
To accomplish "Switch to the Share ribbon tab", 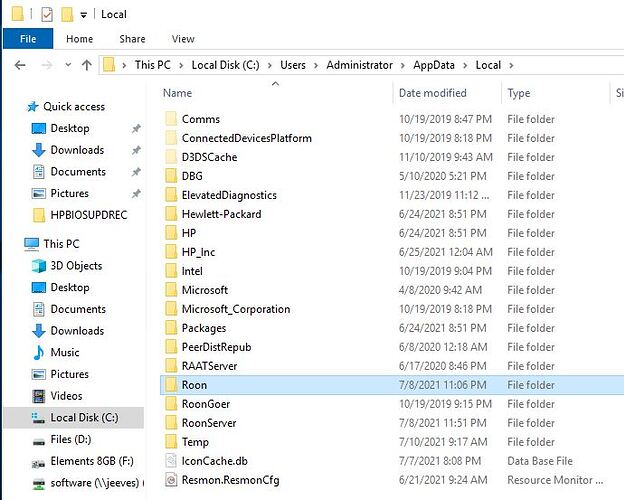I will pos(132,39).
